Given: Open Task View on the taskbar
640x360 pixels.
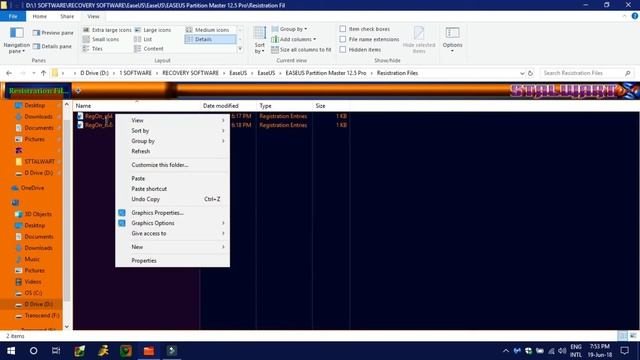Looking at the screenshot, I should (56, 351).
